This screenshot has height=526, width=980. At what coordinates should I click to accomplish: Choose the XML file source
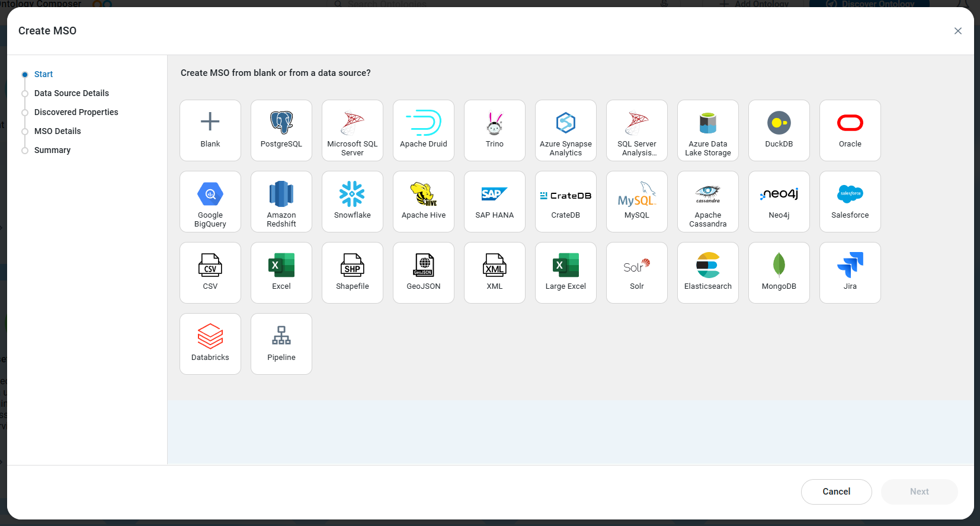tap(495, 273)
